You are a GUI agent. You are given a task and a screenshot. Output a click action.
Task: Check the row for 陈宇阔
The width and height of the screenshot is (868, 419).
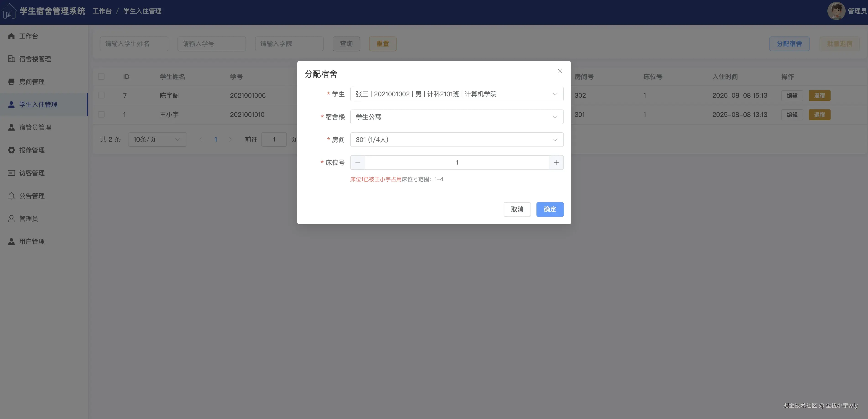tap(101, 95)
